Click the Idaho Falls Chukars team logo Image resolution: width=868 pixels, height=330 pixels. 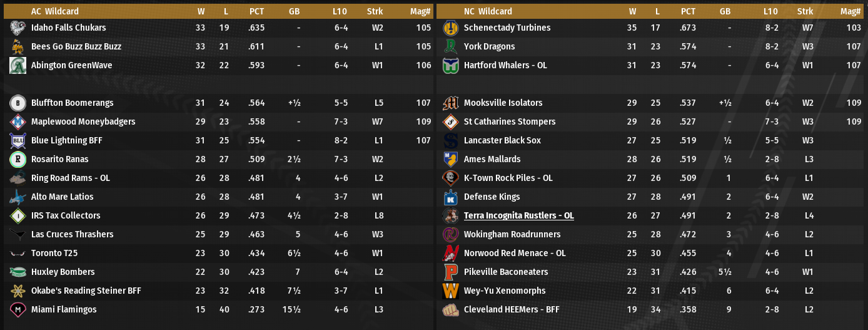tap(18, 28)
